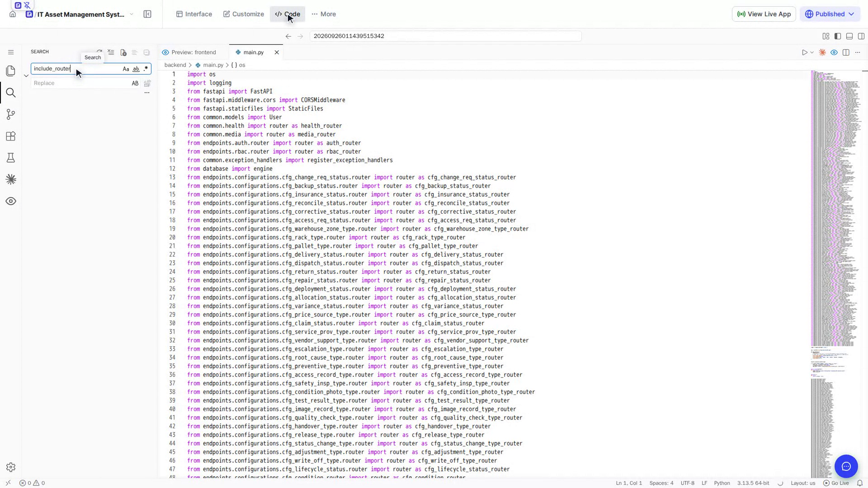Open the eye preview view in activity bar
The image size is (868, 488).
coord(11,201)
